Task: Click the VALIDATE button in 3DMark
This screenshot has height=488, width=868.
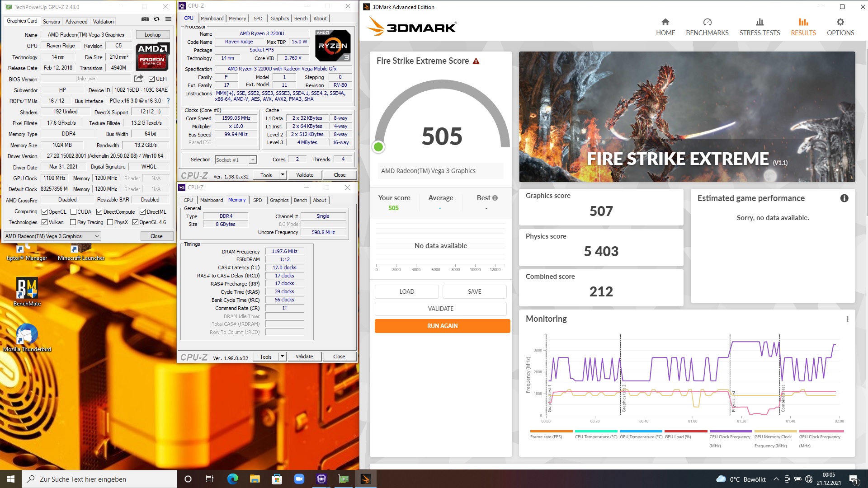Action: 440,309
